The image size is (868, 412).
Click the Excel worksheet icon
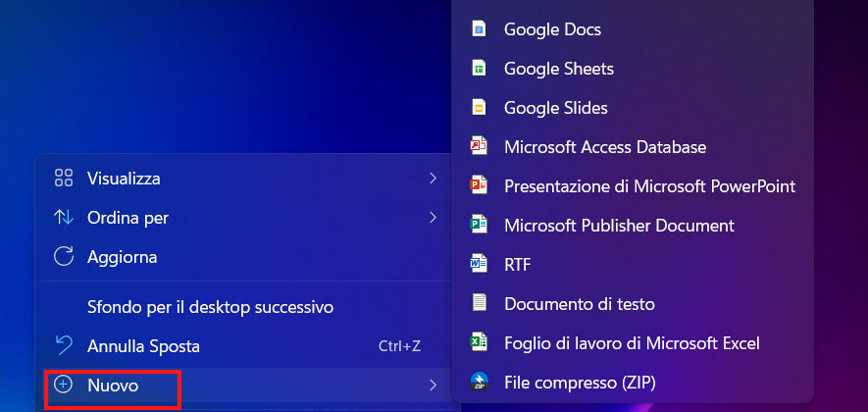click(479, 342)
